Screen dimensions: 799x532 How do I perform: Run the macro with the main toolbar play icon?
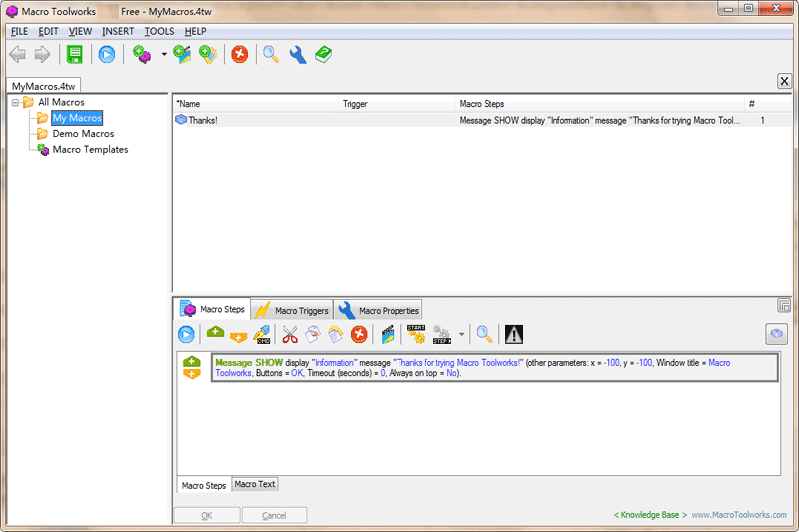[107, 54]
